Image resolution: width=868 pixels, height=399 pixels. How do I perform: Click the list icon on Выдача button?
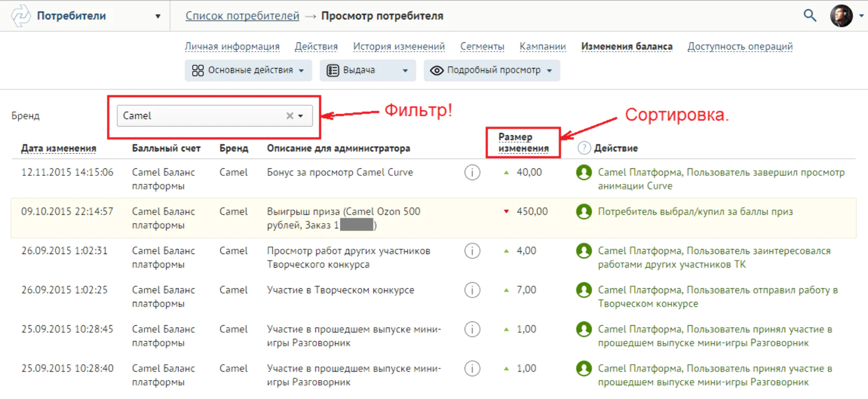[333, 71]
